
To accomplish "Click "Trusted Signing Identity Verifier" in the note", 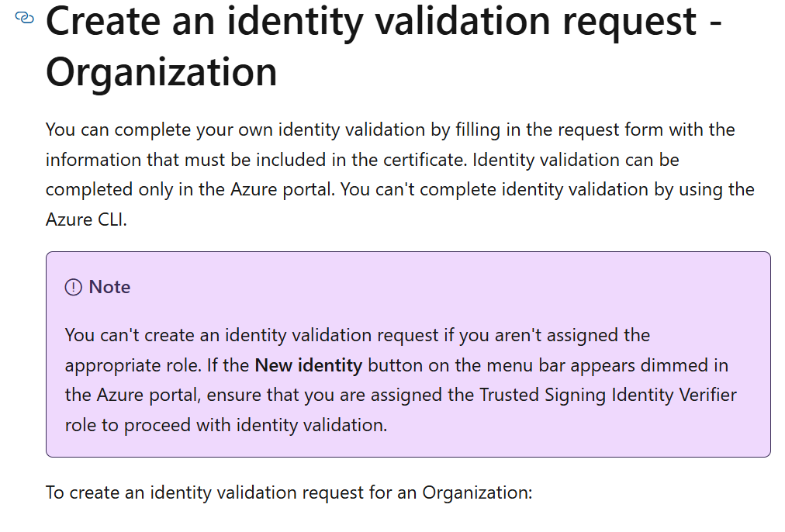I will [608, 395].
